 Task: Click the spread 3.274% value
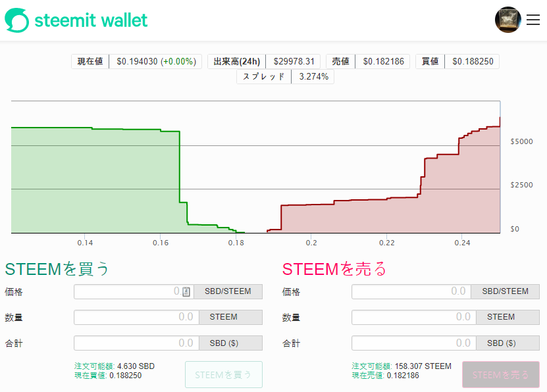coord(313,77)
